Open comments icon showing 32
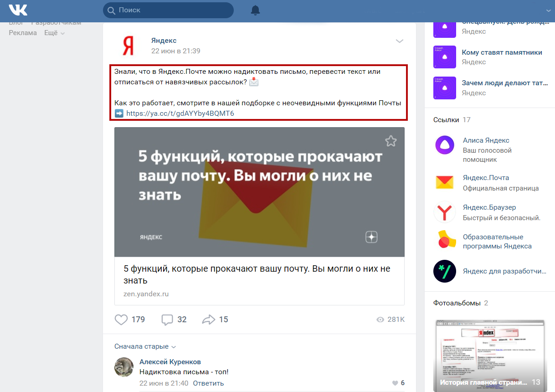555x392 pixels. click(x=167, y=320)
